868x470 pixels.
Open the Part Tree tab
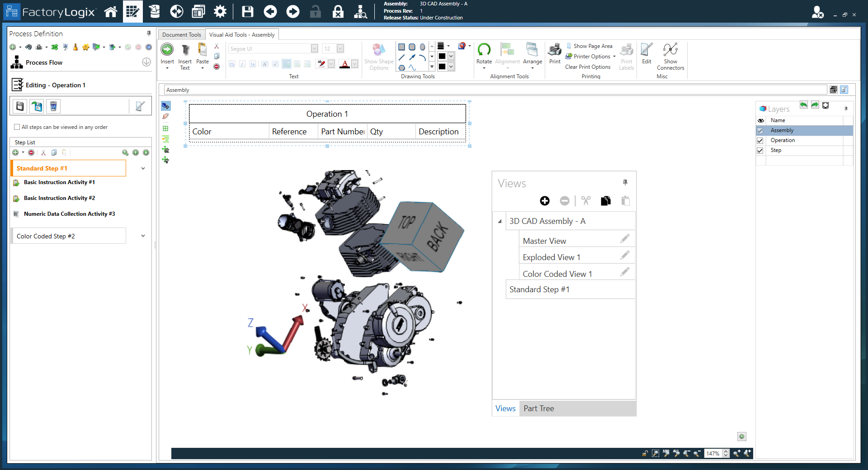pos(538,408)
